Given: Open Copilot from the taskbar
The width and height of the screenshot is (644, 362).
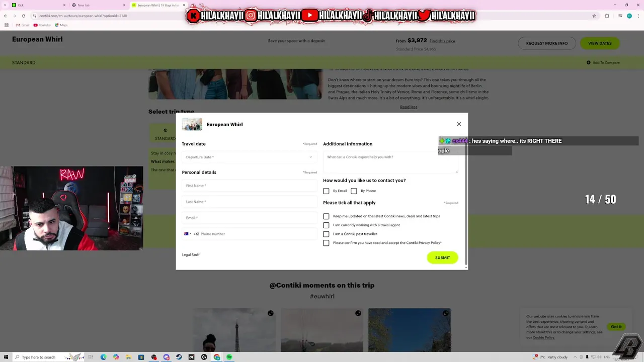Looking at the screenshot, I should (116, 357).
